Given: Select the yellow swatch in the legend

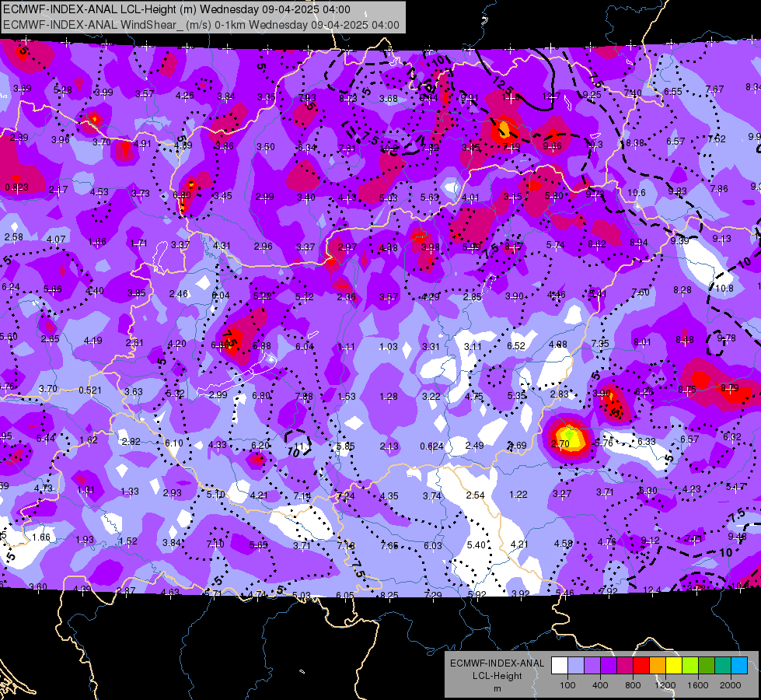Looking at the screenshot, I should (x=674, y=666).
